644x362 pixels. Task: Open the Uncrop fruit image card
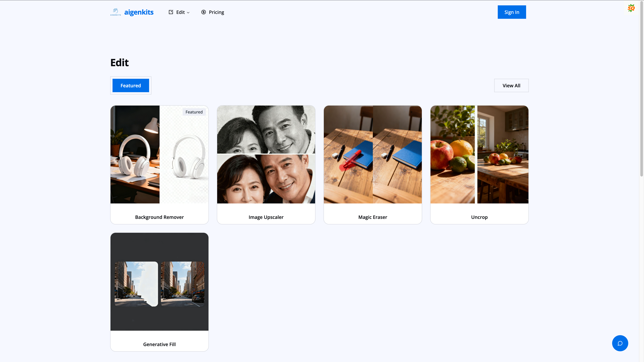[x=479, y=154]
